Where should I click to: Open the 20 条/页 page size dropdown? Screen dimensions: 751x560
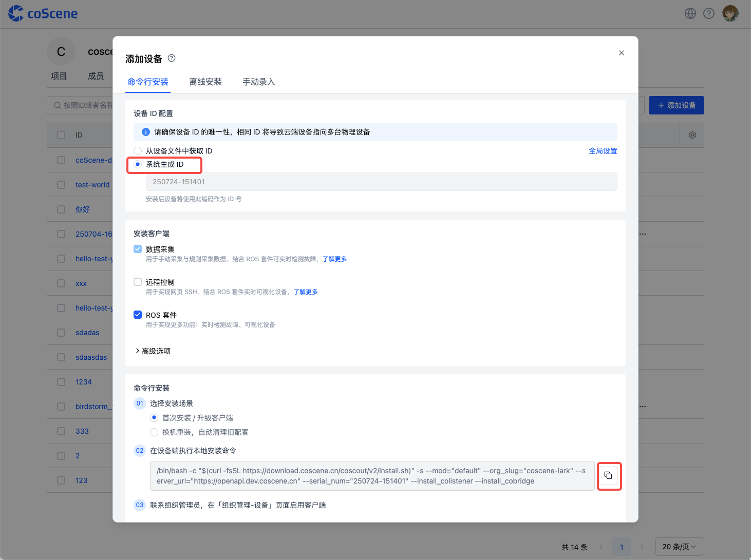(x=680, y=547)
